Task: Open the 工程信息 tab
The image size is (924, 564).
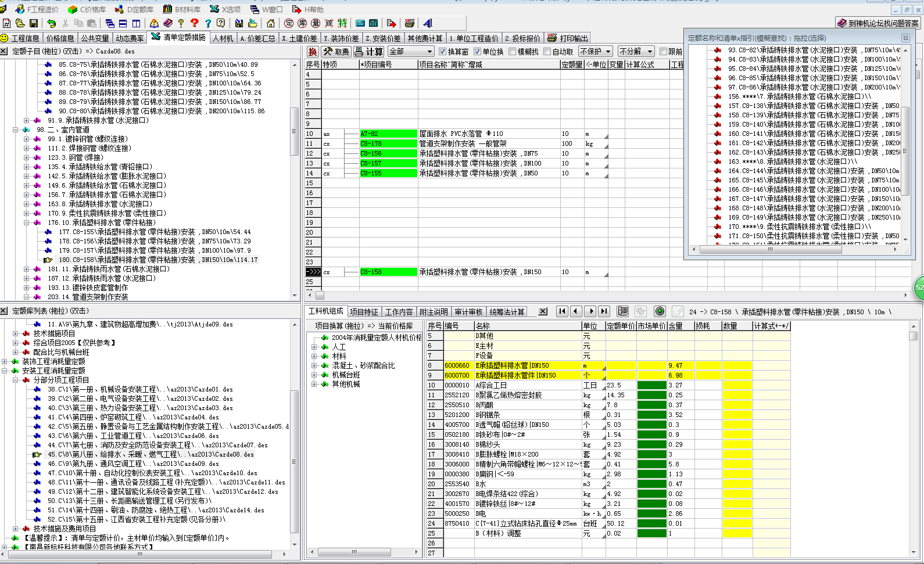Action: [x=20, y=38]
